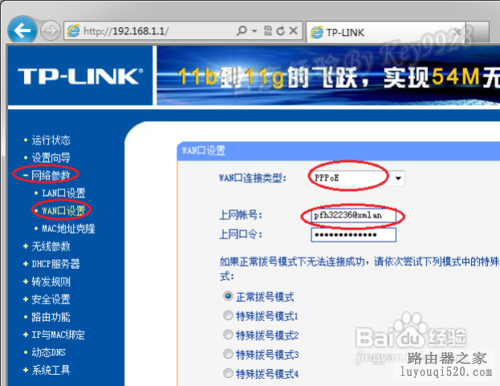Screen dimensions: 500x386
Task: Click the browser forward arrow button
Action: (50, 31)
